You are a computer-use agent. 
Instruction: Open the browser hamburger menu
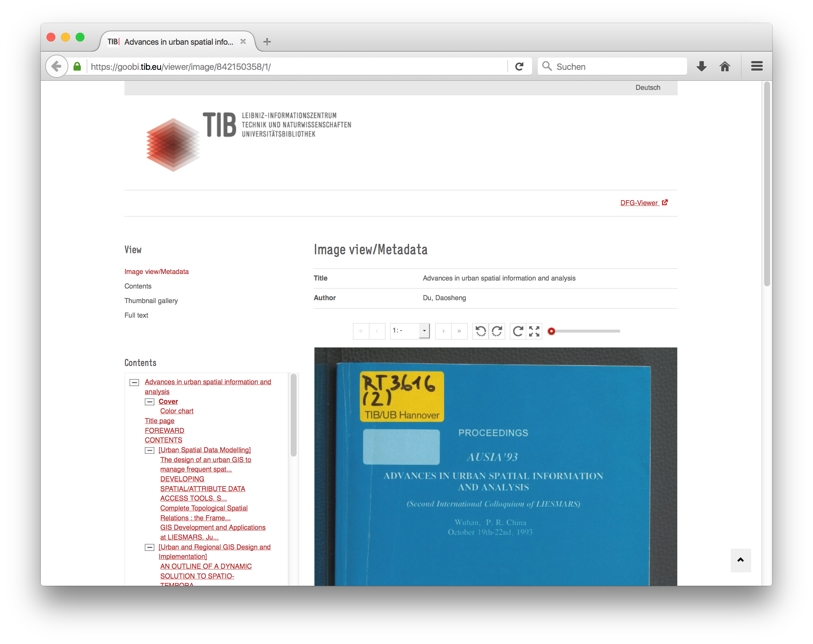pos(757,66)
